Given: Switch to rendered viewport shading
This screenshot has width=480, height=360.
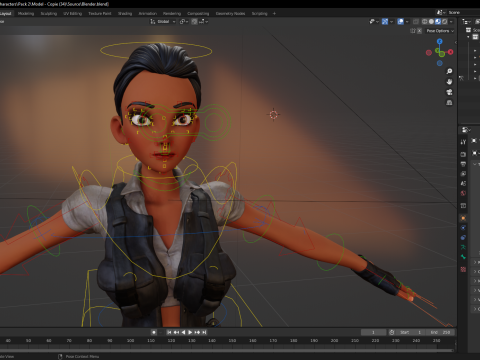Looking at the screenshot, I should tap(445, 21).
